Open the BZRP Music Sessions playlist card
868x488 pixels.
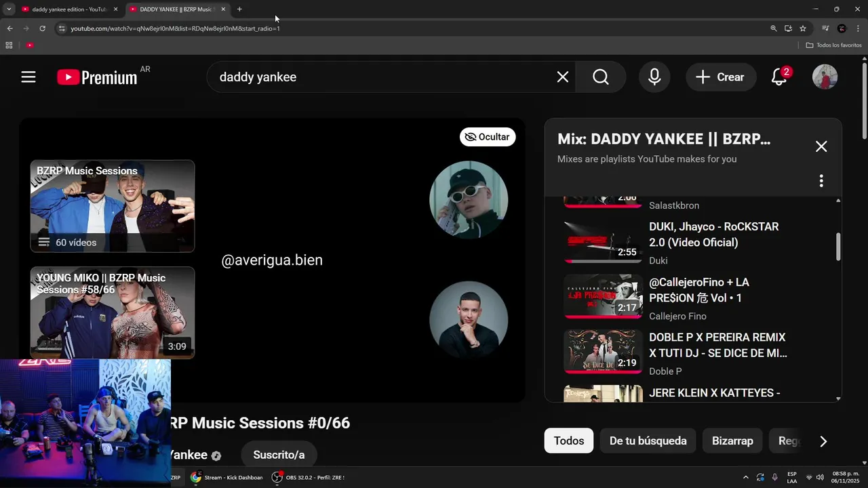(x=113, y=206)
